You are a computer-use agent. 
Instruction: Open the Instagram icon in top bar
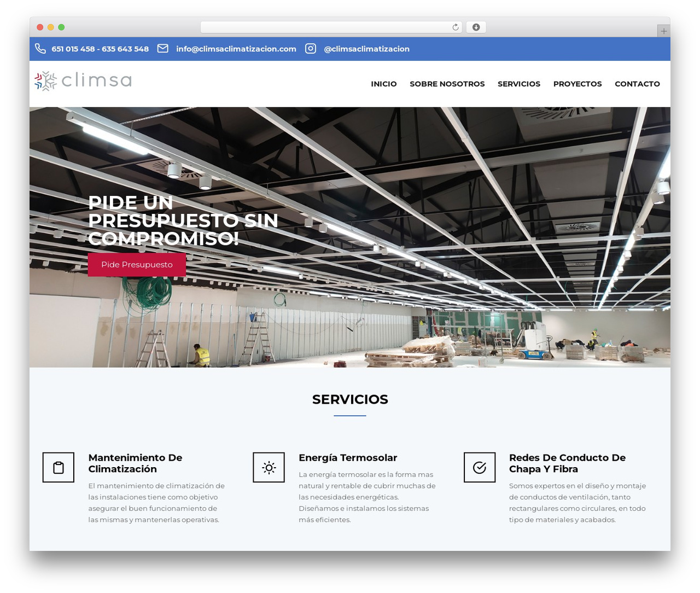coord(311,49)
